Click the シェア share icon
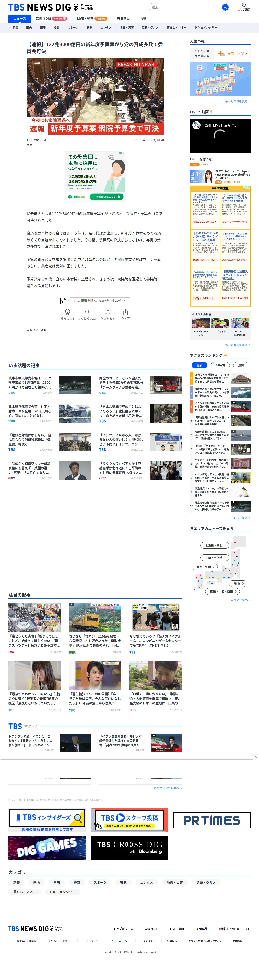 (x=125, y=312)
